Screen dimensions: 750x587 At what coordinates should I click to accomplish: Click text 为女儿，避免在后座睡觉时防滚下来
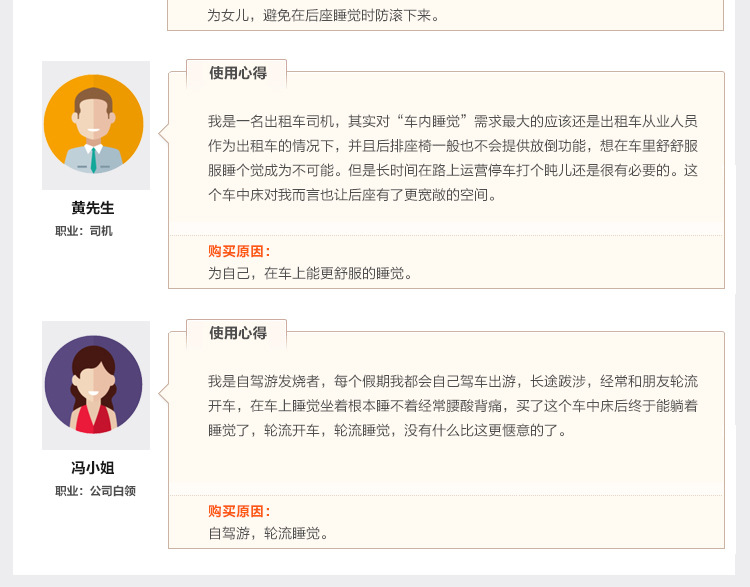click(323, 15)
